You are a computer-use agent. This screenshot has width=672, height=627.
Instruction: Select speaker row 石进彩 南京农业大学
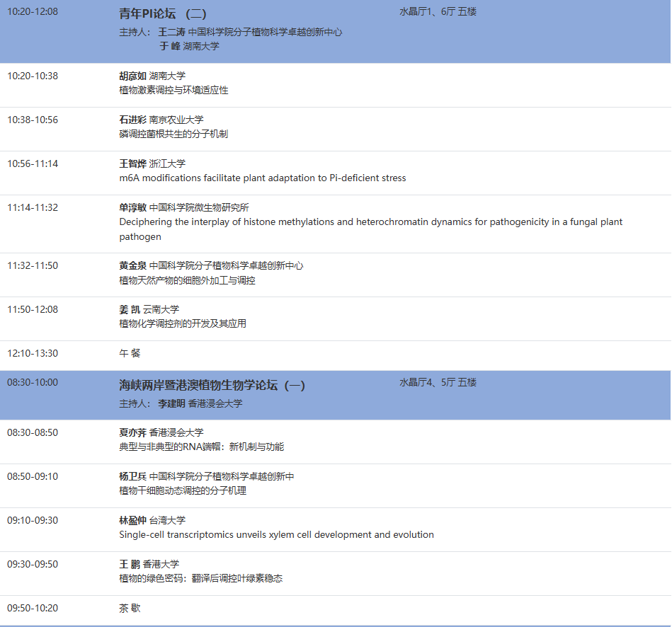(160, 119)
